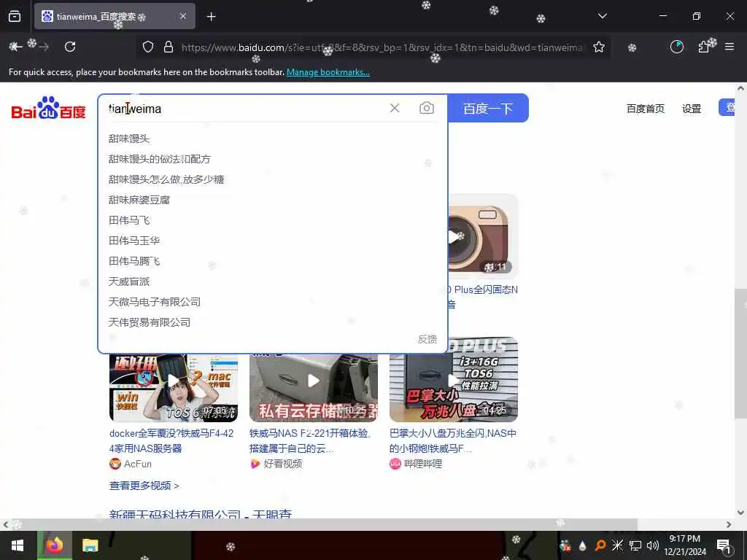Click the 哔哩哔哩 source icon
747x560 pixels.
point(395,464)
